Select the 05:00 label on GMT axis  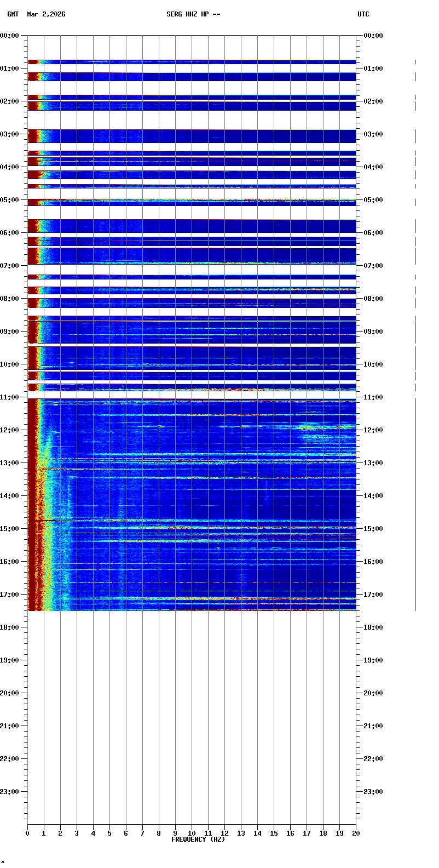(10, 200)
